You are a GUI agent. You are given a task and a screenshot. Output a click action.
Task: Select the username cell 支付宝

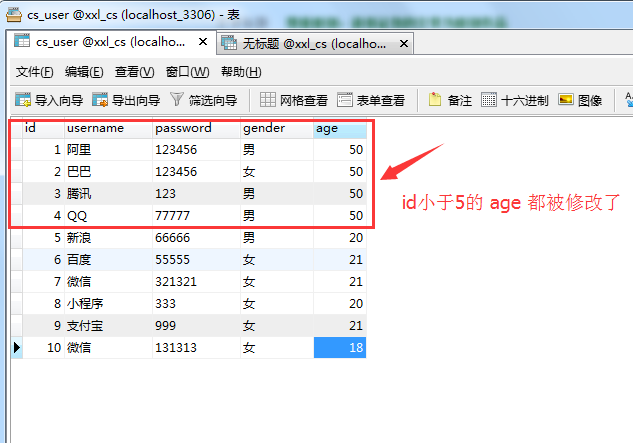[x=108, y=325]
